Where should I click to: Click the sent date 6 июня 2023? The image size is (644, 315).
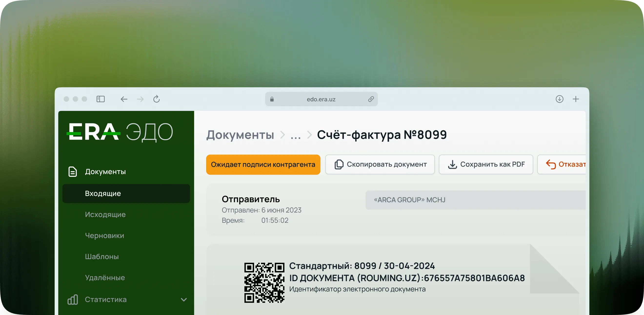click(281, 210)
